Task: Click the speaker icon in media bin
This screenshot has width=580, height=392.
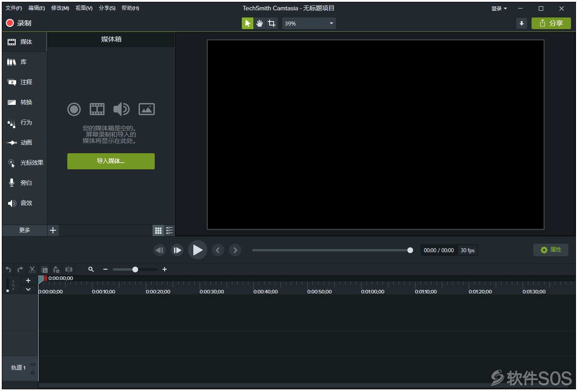Action: point(121,109)
